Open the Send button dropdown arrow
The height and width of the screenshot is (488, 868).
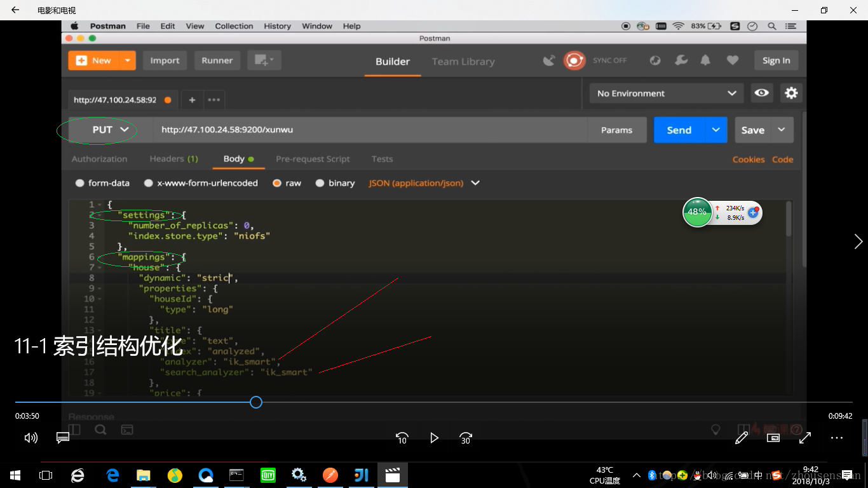pyautogui.click(x=715, y=130)
